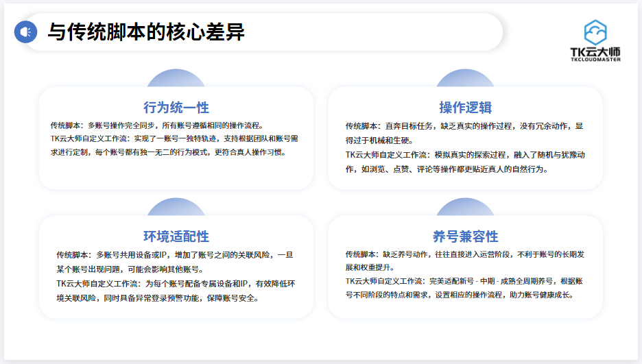Click the line 模拟真实的探索过程
642x364 pixels.
coord(465,155)
